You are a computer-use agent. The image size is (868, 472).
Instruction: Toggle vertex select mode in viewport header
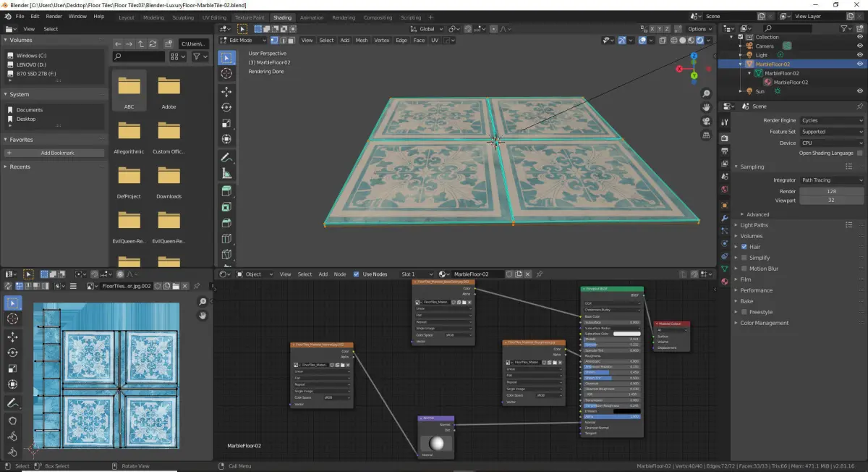[x=274, y=40]
